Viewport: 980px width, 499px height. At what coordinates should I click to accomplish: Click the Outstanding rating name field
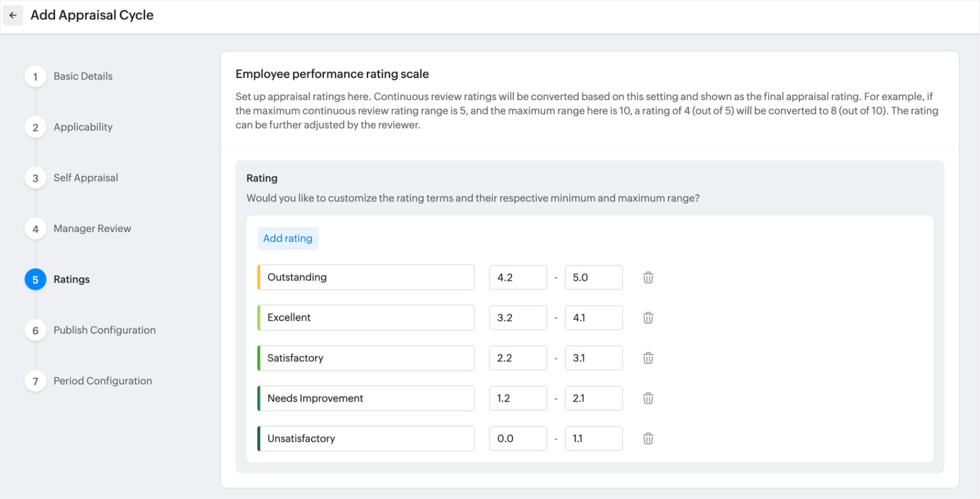coord(367,278)
